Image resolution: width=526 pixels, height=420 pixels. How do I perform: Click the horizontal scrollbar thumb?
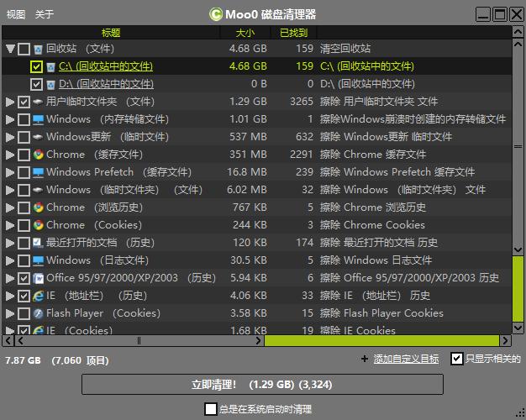click(139, 341)
